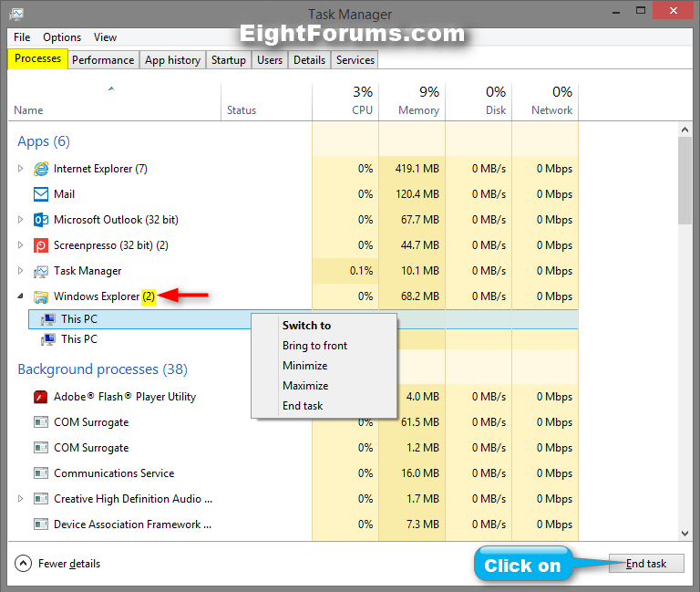
Task: Expand the Internet Explorer (7) group
Action: (20, 169)
